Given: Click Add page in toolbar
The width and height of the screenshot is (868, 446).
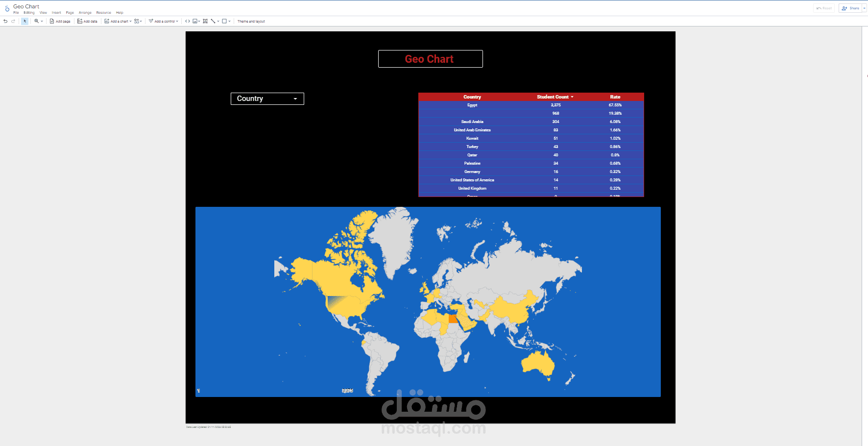Looking at the screenshot, I should pos(60,21).
